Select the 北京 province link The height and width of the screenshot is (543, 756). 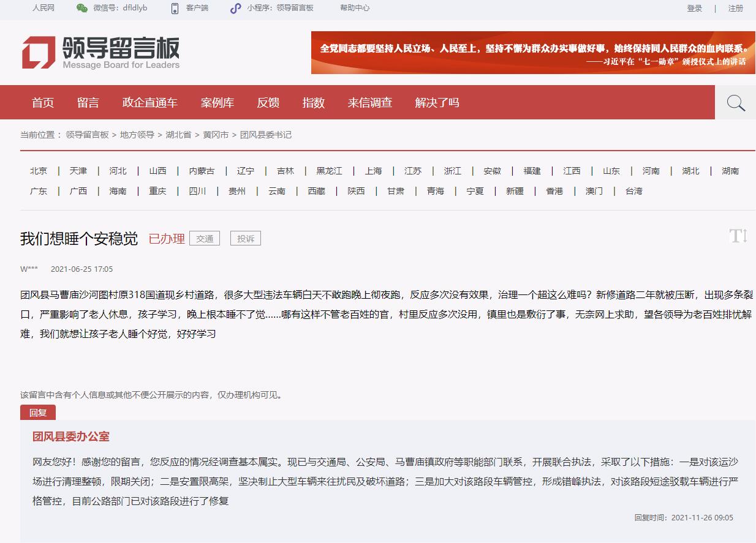[x=39, y=171]
